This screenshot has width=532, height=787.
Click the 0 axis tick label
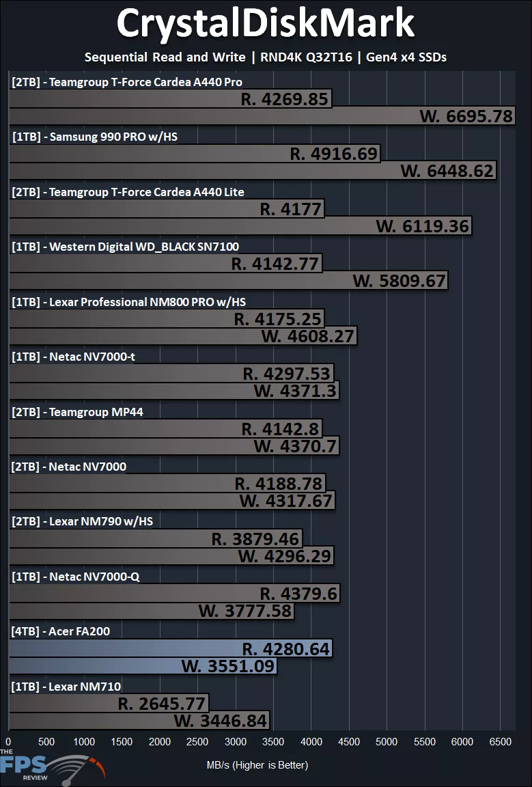pos(8,742)
